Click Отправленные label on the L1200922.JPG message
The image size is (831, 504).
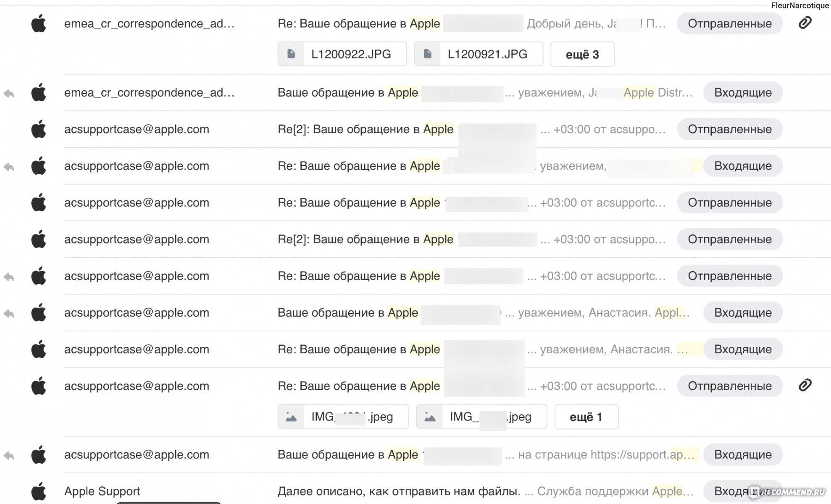click(x=730, y=24)
